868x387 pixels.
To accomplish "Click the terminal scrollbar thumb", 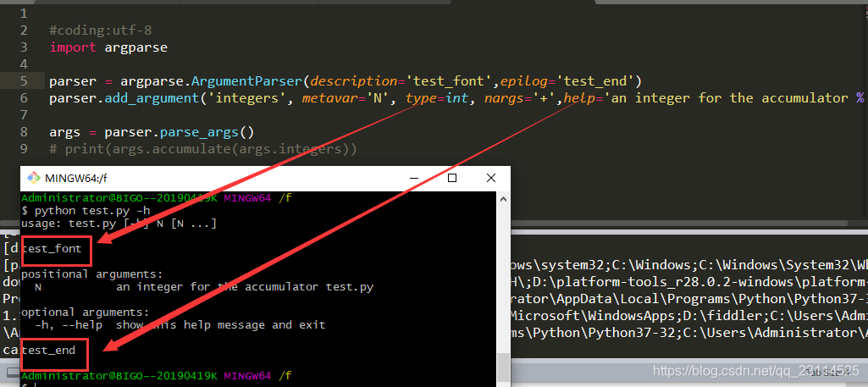I will [x=503, y=368].
